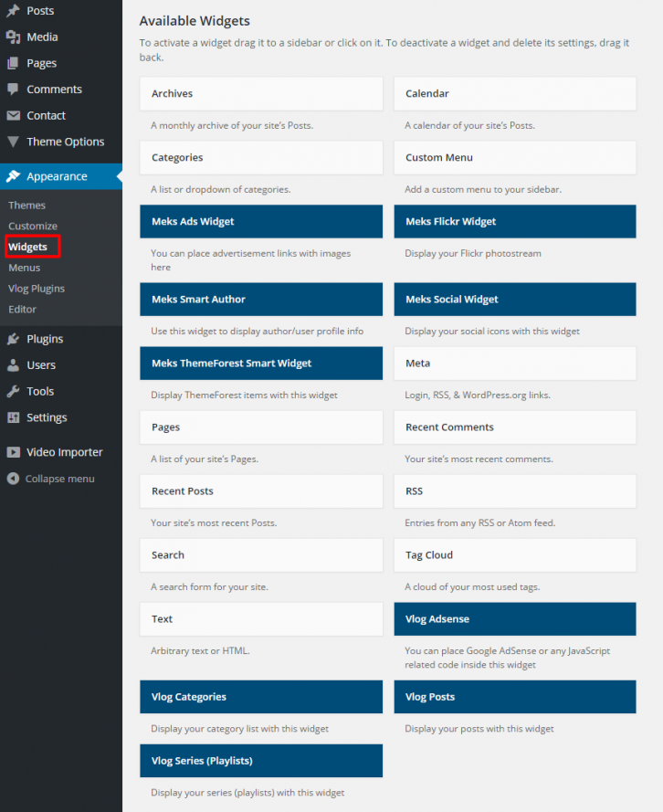Select the Vlog Adsense widget
Image resolution: width=663 pixels, height=812 pixels.
[514, 618]
